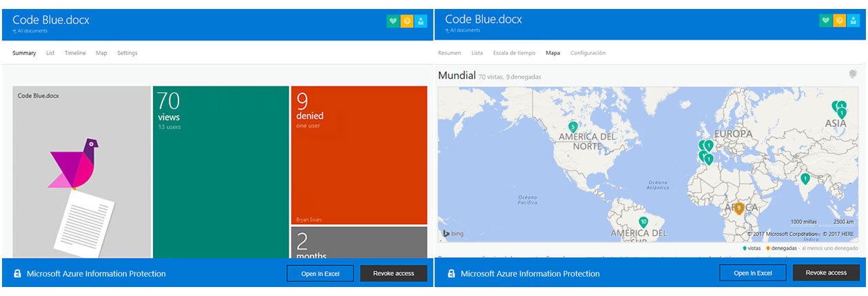Click the orange 9 denied tile
868x296 pixels.
(359, 155)
